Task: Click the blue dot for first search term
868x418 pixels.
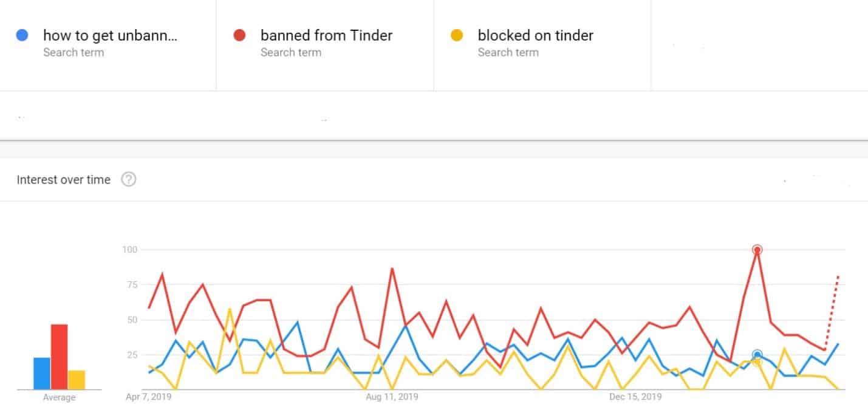Action: point(22,36)
